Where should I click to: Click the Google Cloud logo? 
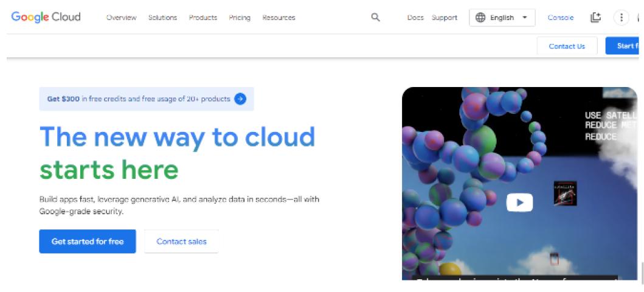[46, 17]
